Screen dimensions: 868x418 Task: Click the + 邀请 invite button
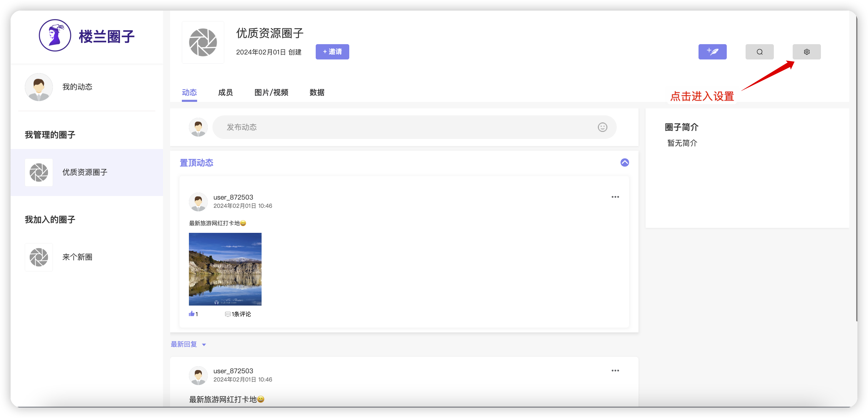pyautogui.click(x=332, y=52)
